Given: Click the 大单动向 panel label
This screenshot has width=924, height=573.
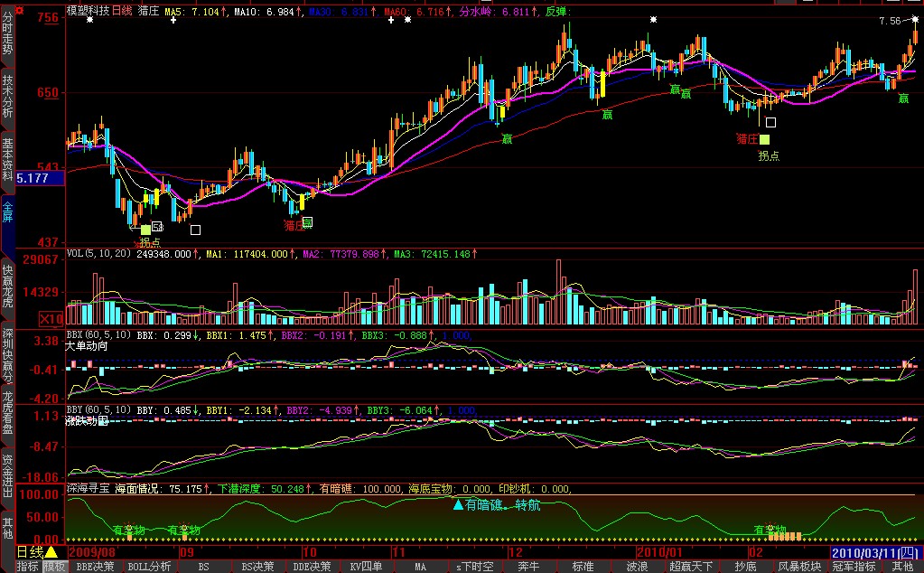Looking at the screenshot, I should tap(87, 346).
